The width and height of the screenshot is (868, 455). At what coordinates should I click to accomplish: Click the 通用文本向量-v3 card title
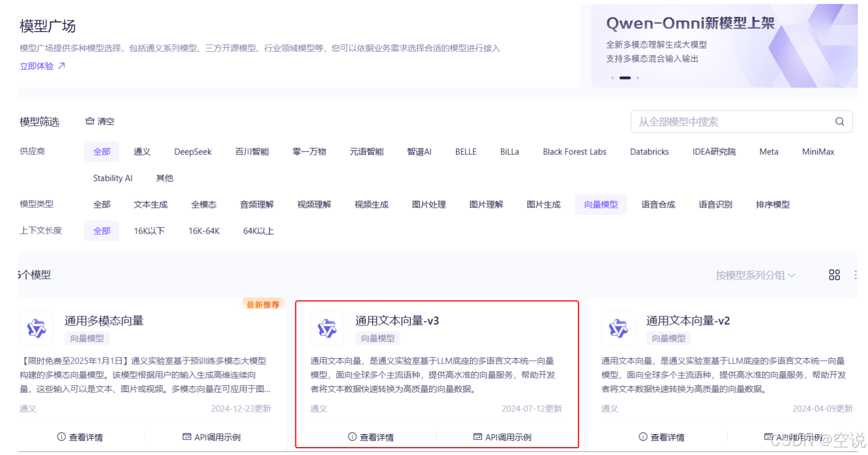tap(397, 320)
